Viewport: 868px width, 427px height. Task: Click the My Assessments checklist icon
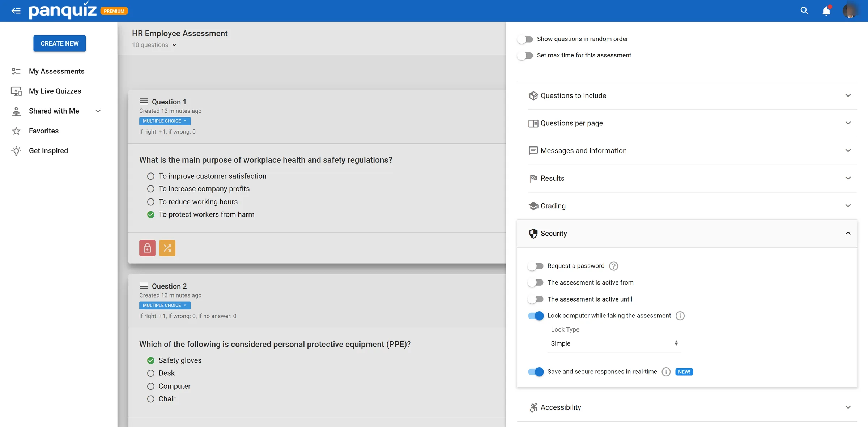point(16,71)
